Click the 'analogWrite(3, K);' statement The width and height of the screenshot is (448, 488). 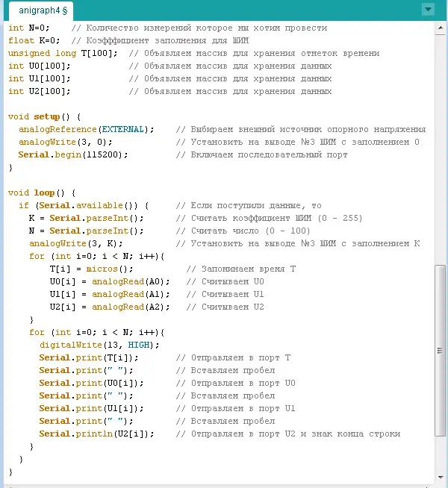pyautogui.click(x=76, y=244)
